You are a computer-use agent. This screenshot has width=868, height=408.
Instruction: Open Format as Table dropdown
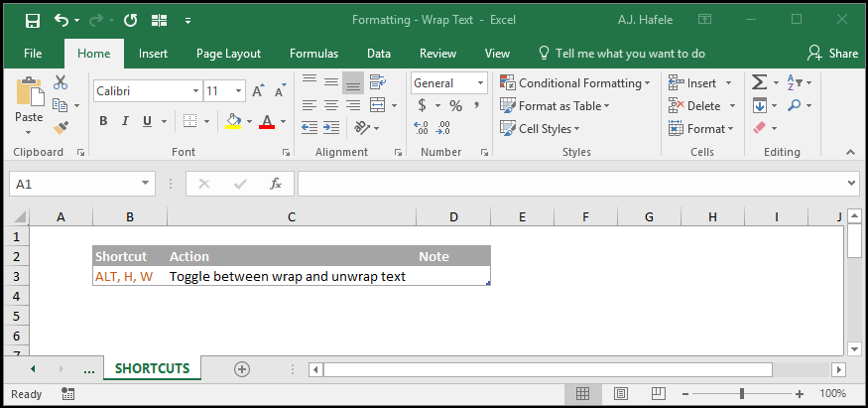555,106
